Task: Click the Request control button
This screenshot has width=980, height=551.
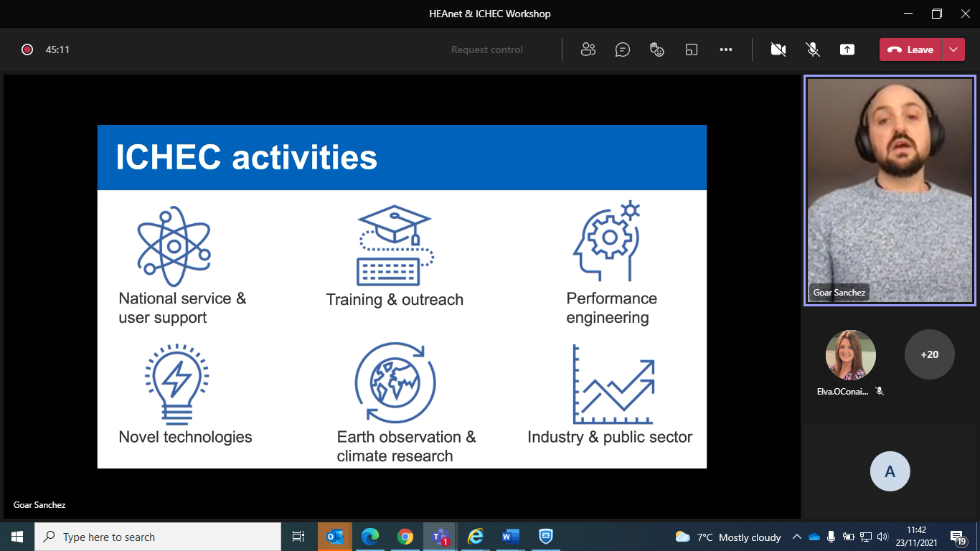Action: 487,50
